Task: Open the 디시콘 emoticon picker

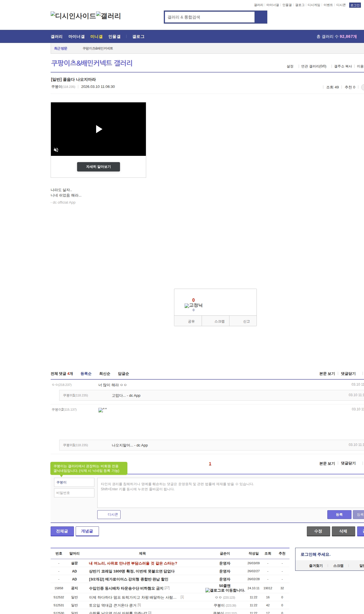Action: click(x=109, y=514)
